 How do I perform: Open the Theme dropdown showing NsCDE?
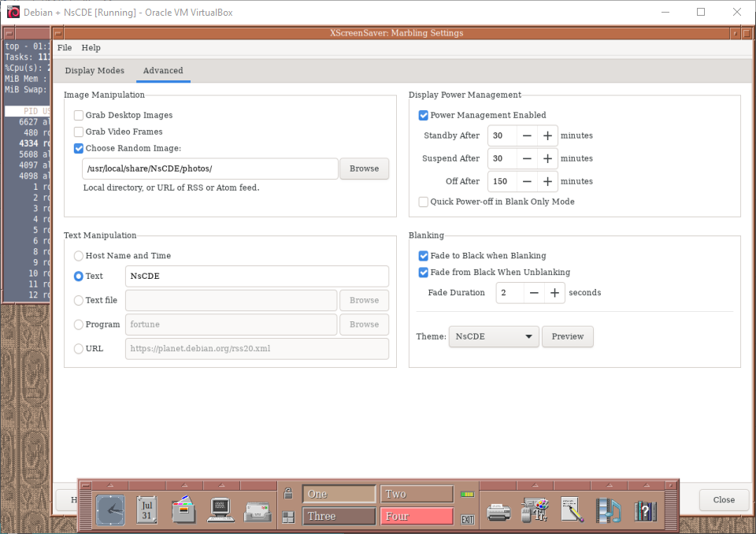pyautogui.click(x=494, y=337)
